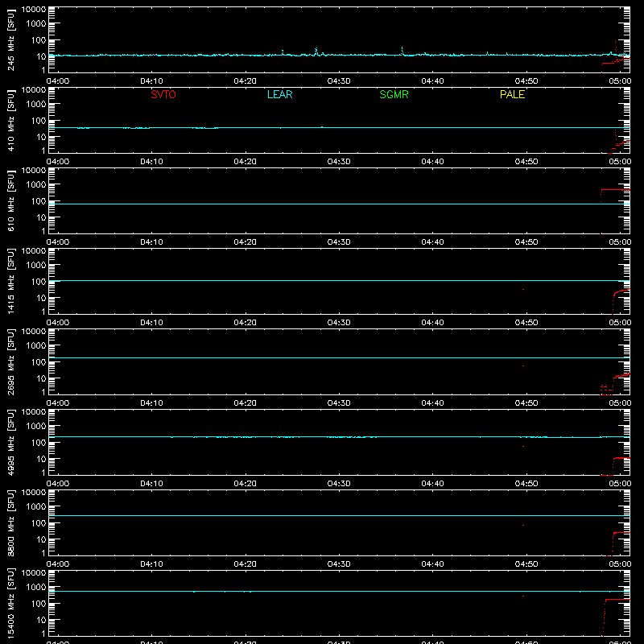Click the red SVTO plateau in the 610 MHz plot
Viewport: 644px width, 644px height.
615,190
